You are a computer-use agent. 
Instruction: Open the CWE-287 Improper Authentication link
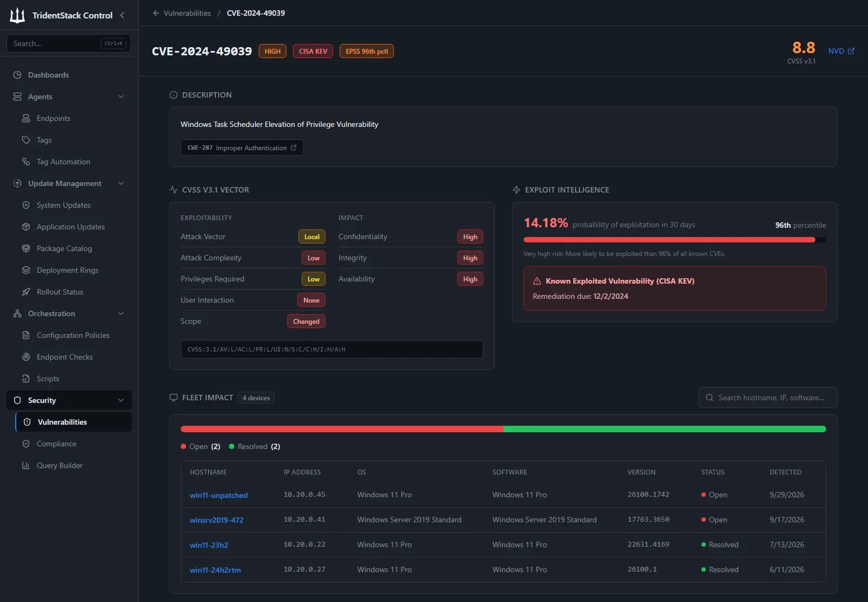point(242,148)
